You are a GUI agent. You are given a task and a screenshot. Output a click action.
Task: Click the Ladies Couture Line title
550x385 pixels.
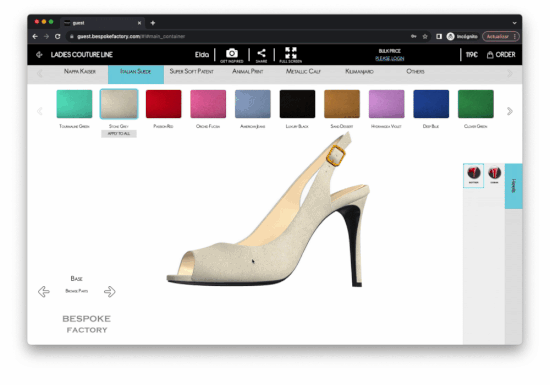(82, 55)
